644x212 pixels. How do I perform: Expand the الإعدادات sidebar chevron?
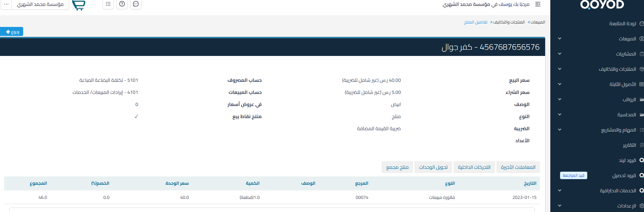[560, 206]
